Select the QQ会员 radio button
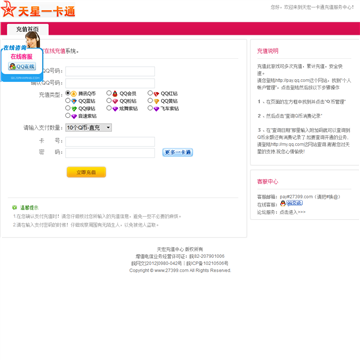 pyautogui.click(x=109, y=93)
